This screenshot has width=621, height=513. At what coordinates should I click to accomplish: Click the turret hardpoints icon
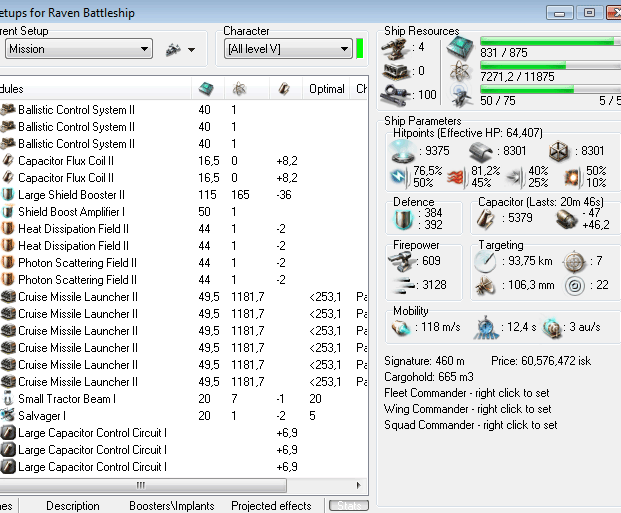pyautogui.click(x=395, y=48)
